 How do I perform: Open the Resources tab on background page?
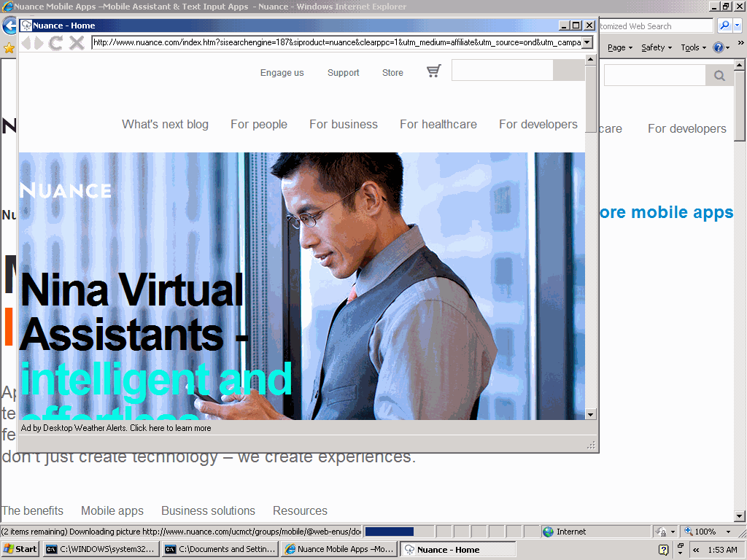tap(300, 510)
